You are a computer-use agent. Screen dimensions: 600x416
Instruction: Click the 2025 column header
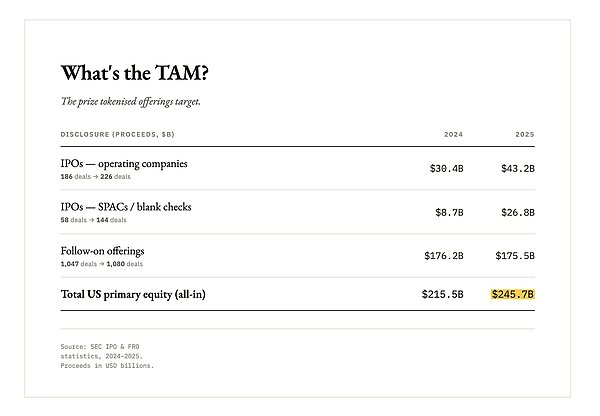pyautogui.click(x=525, y=134)
